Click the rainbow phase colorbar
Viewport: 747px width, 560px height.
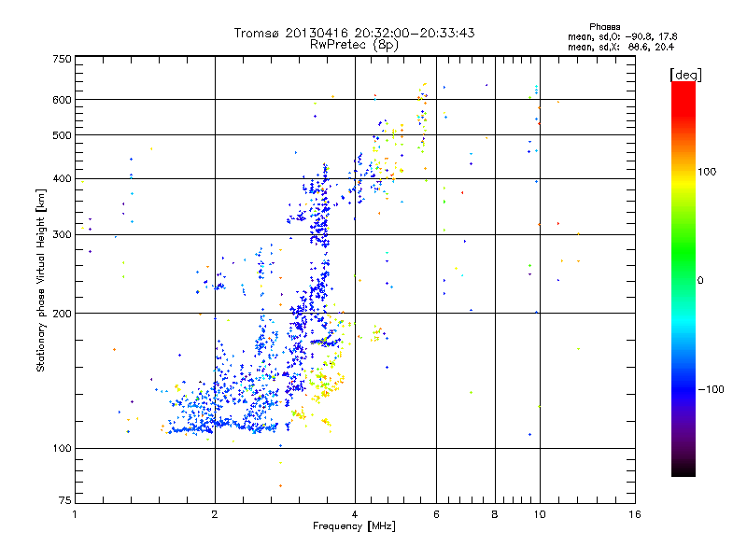coord(684,278)
